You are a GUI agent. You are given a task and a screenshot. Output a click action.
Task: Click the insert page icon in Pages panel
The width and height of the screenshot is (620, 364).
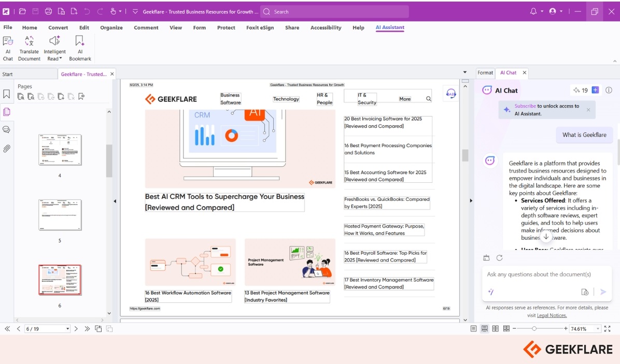click(x=61, y=96)
